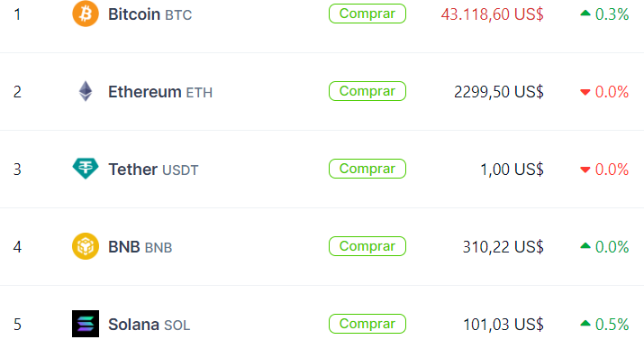Click the green up arrow beside 0.5%

point(585,324)
